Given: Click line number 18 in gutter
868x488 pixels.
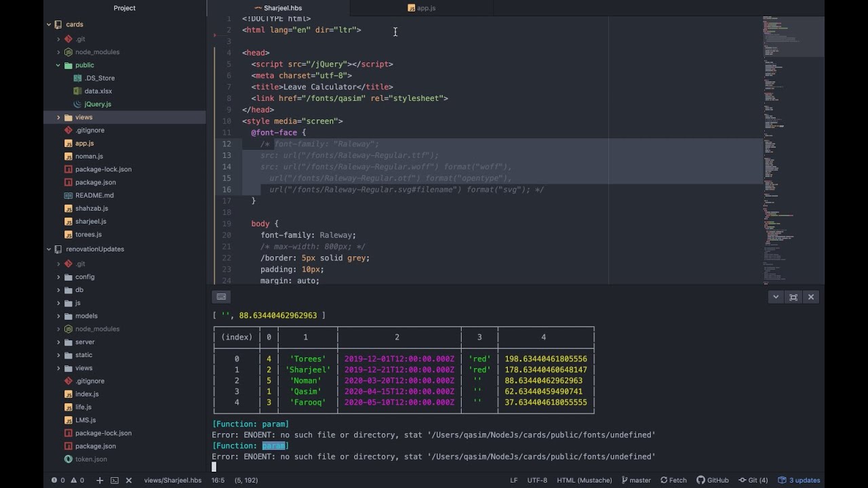Looking at the screenshot, I should pyautogui.click(x=227, y=212).
